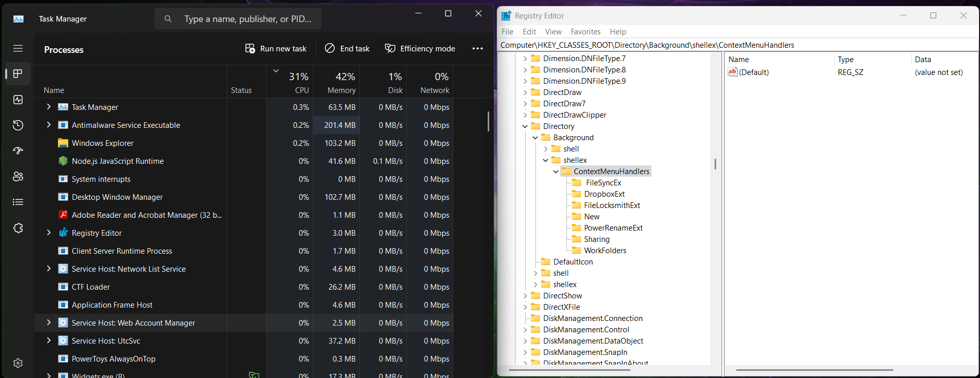Open Registry Editor Help menu

[618, 32]
